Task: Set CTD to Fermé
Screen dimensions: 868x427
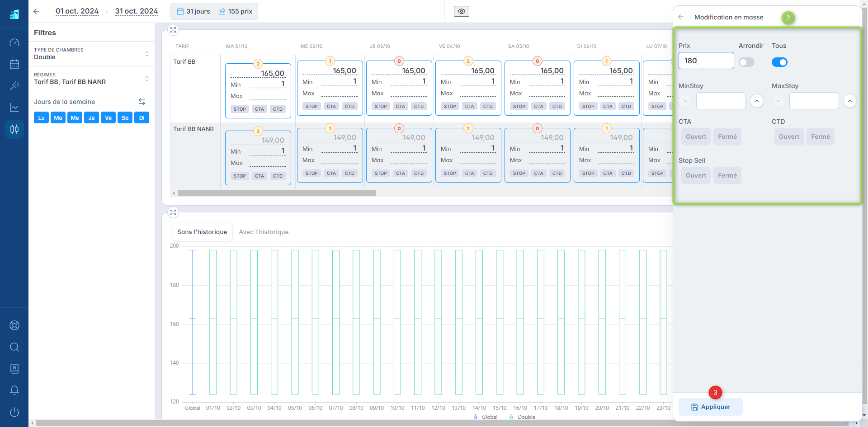Action: coord(821,136)
